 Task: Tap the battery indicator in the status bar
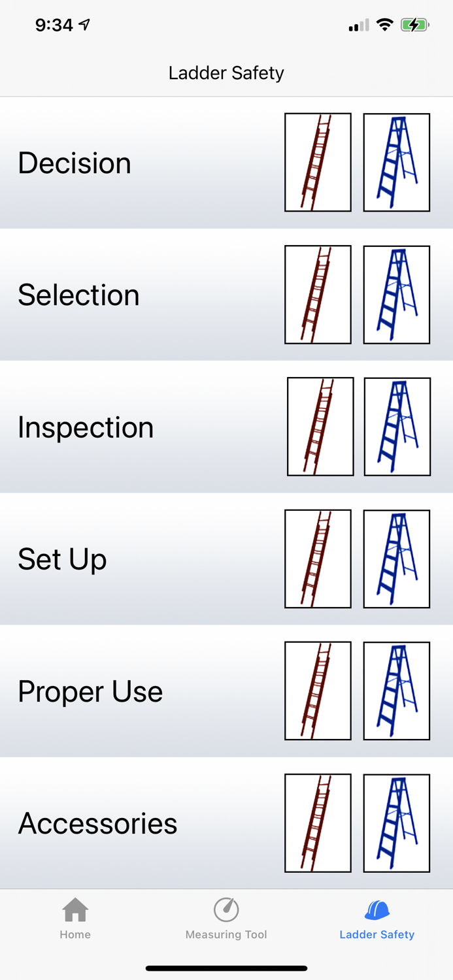pos(414,24)
